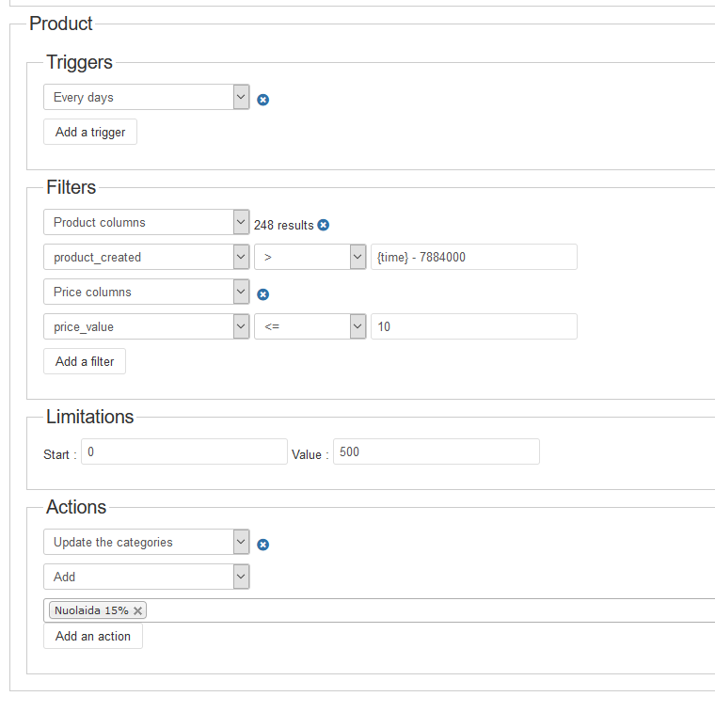
Task: Expand the price_value column dropdown
Action: [x=146, y=326]
